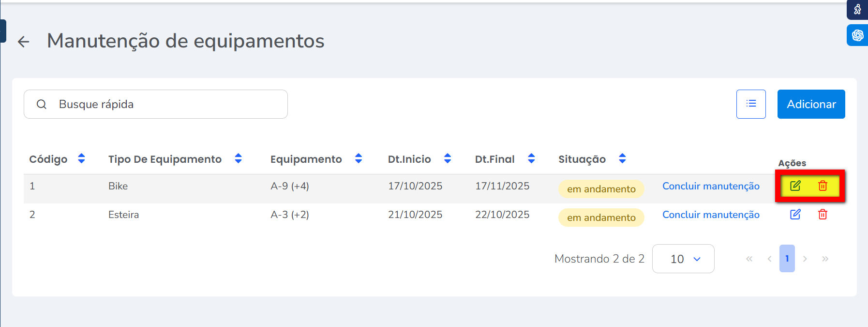Click the accessibility icon in the corner
868x327 pixels.
click(857, 9)
